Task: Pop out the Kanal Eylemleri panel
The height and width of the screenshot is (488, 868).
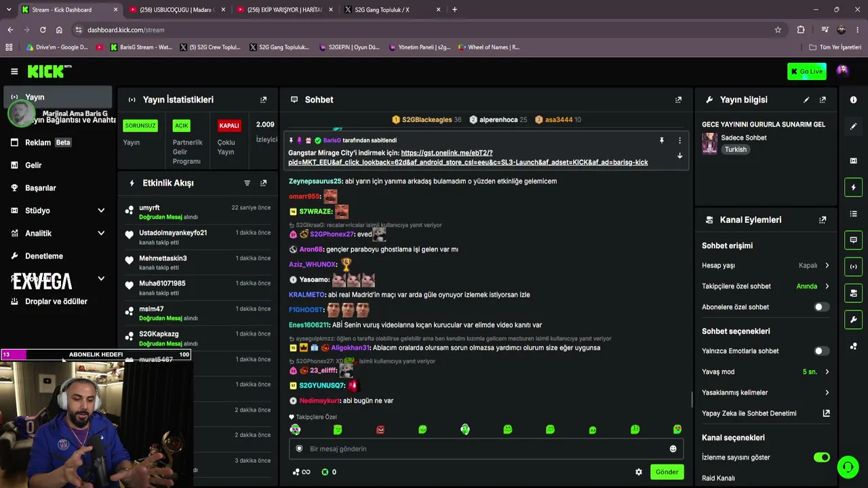Action: pos(823,220)
